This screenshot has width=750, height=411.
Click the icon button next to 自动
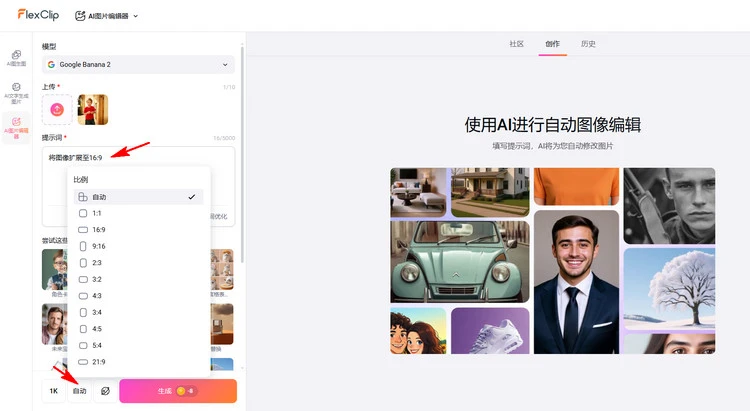click(105, 391)
